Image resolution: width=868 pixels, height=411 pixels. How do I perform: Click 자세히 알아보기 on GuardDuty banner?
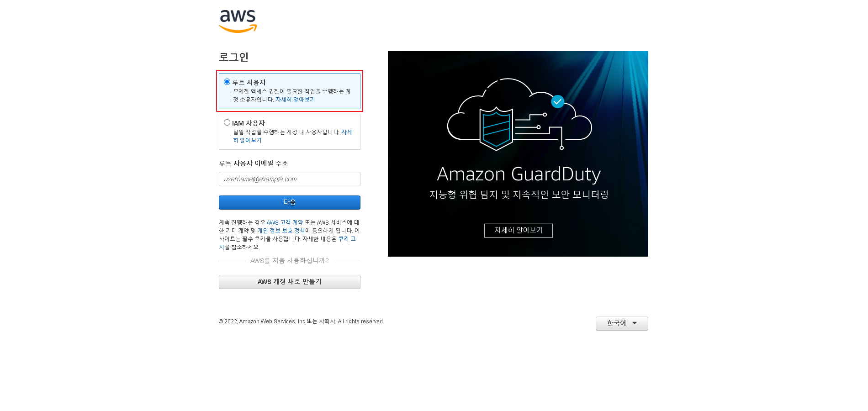[519, 231]
